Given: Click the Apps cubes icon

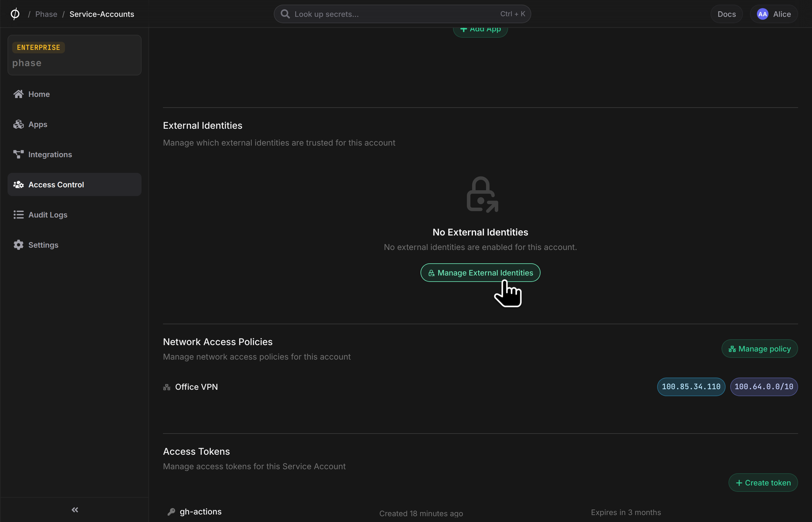Looking at the screenshot, I should (x=18, y=124).
